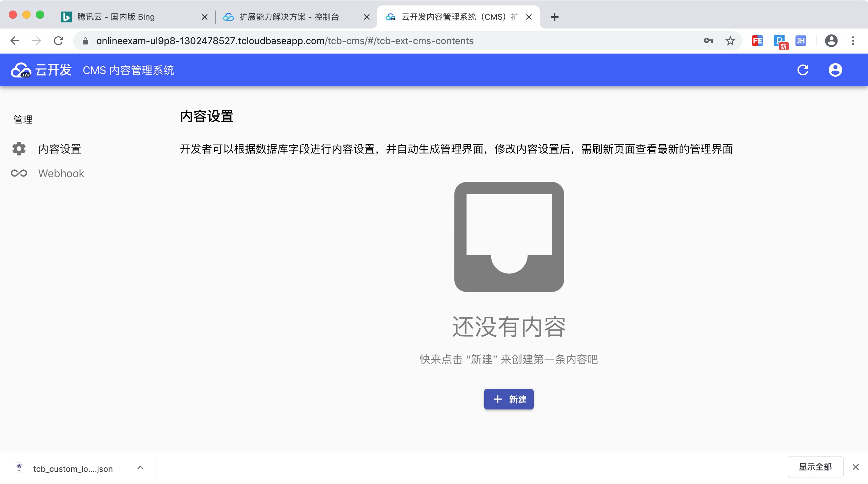Close the downloads bar
This screenshot has height=484, width=868.
coord(856,467)
